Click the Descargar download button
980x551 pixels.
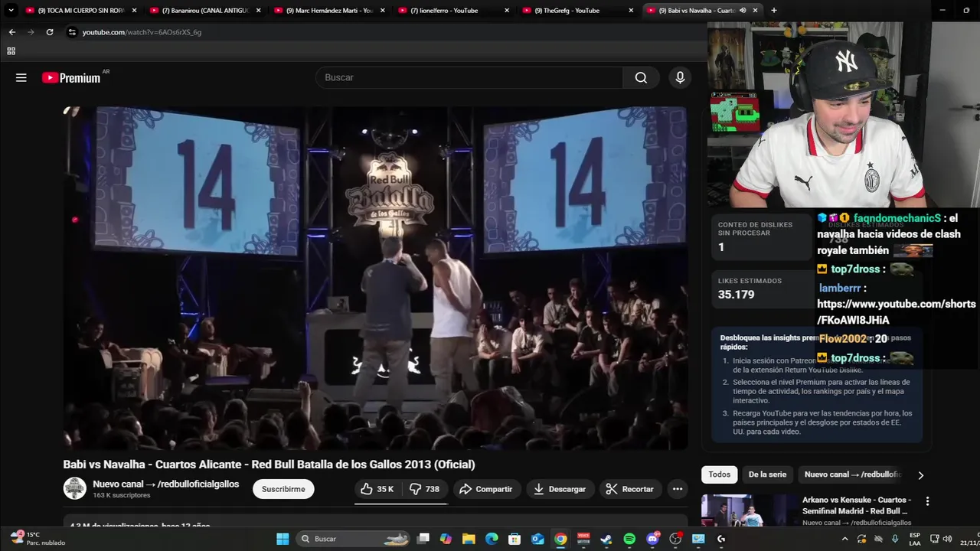(x=560, y=489)
